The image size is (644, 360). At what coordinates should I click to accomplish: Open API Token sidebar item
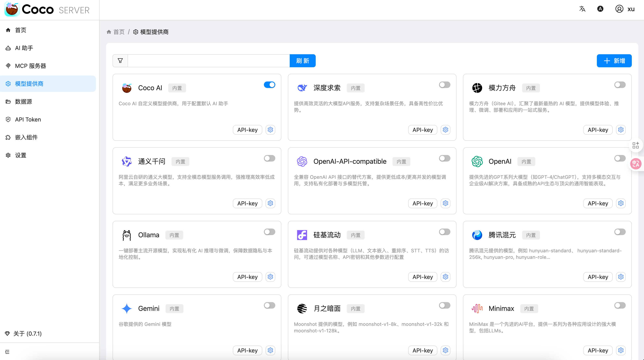point(28,119)
